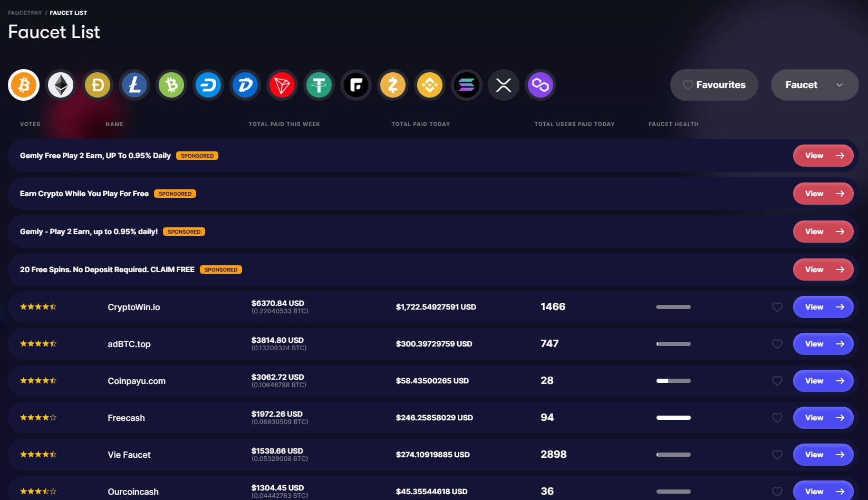
Task: Click the CryptoWin.io faucet name
Action: coord(134,307)
